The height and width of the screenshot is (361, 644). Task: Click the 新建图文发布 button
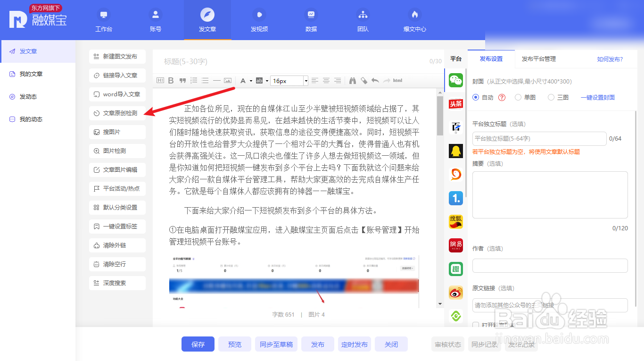coord(117,57)
